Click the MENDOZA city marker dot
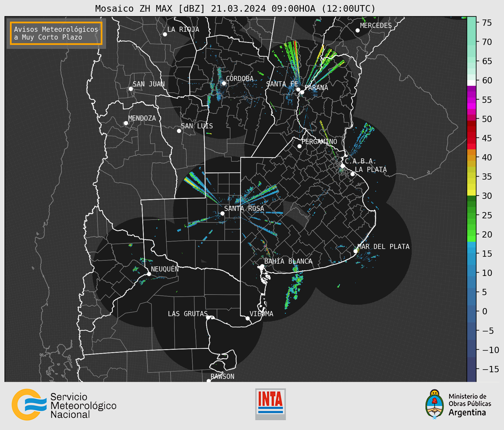 pyautogui.click(x=126, y=123)
